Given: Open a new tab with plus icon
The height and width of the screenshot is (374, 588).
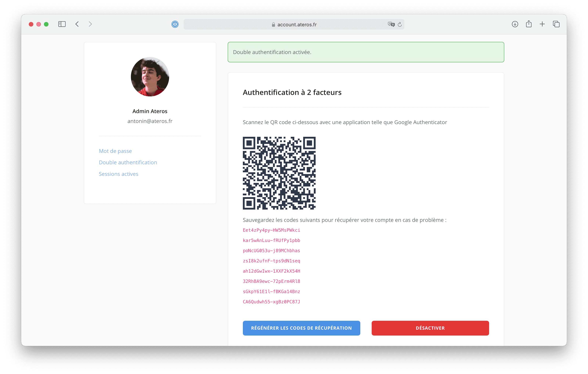Looking at the screenshot, I should [542, 24].
